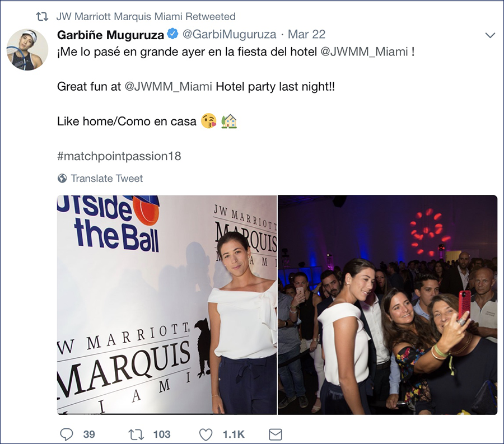Like the tweet with heart icon
Screen dimensions: 504x444
click(206, 434)
